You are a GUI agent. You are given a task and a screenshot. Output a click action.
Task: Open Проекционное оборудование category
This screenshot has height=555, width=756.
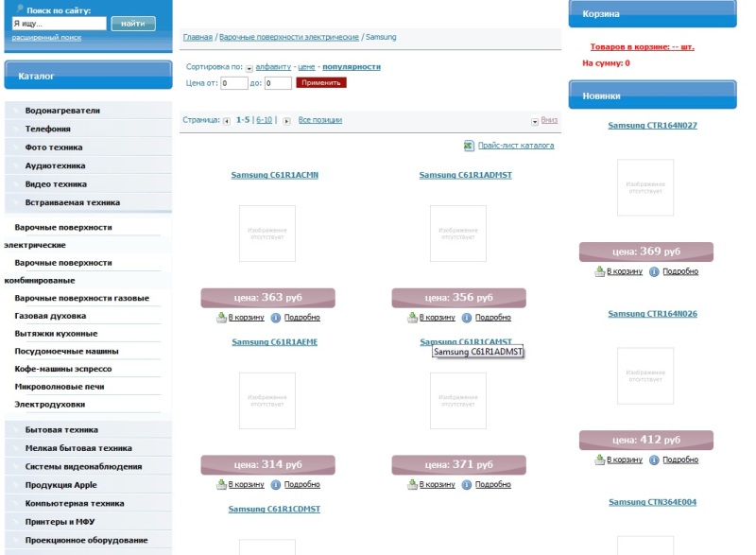(x=88, y=540)
